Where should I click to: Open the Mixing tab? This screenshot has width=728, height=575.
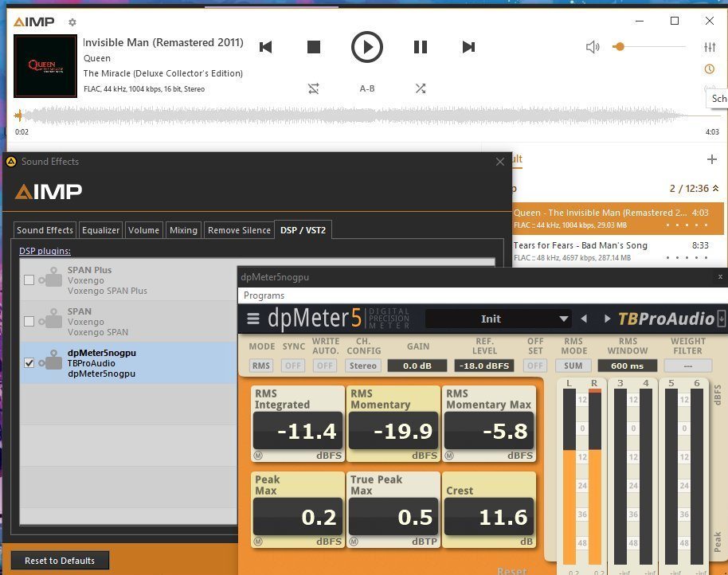[x=183, y=230]
